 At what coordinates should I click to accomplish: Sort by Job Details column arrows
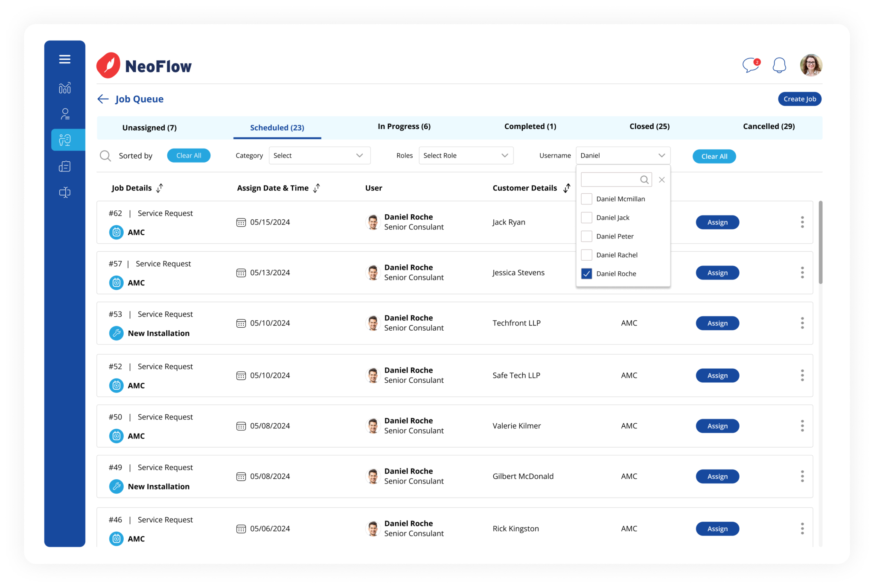click(160, 188)
